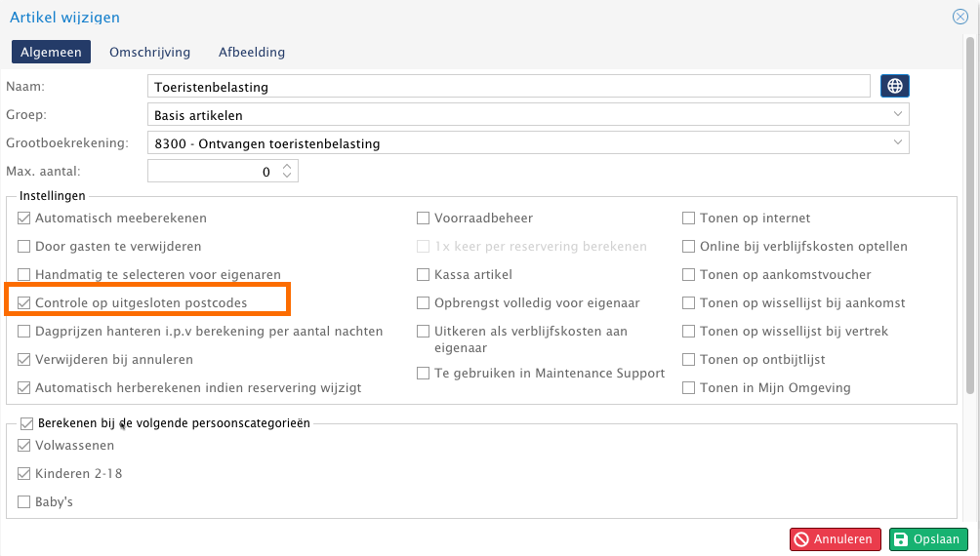980x556 pixels.
Task: Disable Automatisch meeberekenen checkbox
Action: coord(24,218)
